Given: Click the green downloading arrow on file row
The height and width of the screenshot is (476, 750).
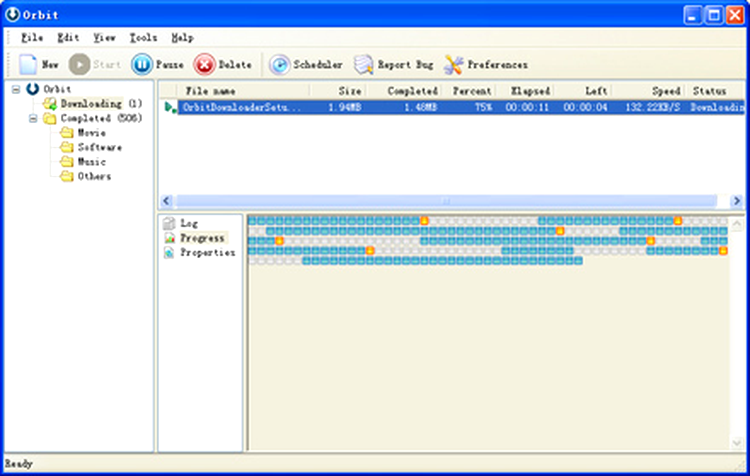Looking at the screenshot, I should (x=170, y=107).
